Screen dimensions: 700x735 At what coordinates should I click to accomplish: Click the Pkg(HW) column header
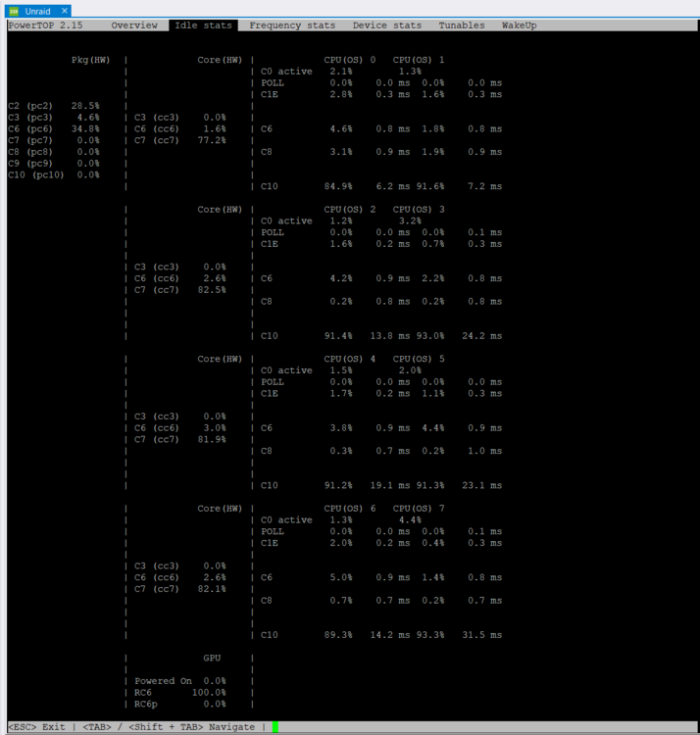point(90,60)
